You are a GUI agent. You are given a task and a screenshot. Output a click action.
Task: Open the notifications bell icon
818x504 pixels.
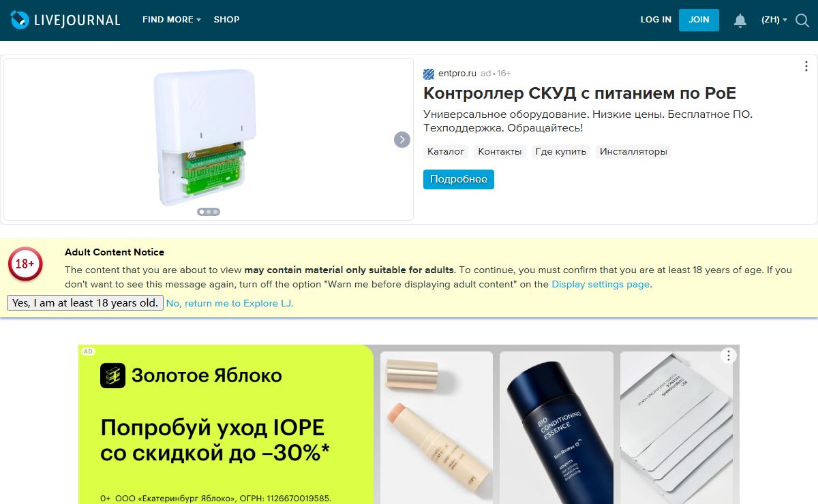coord(740,20)
